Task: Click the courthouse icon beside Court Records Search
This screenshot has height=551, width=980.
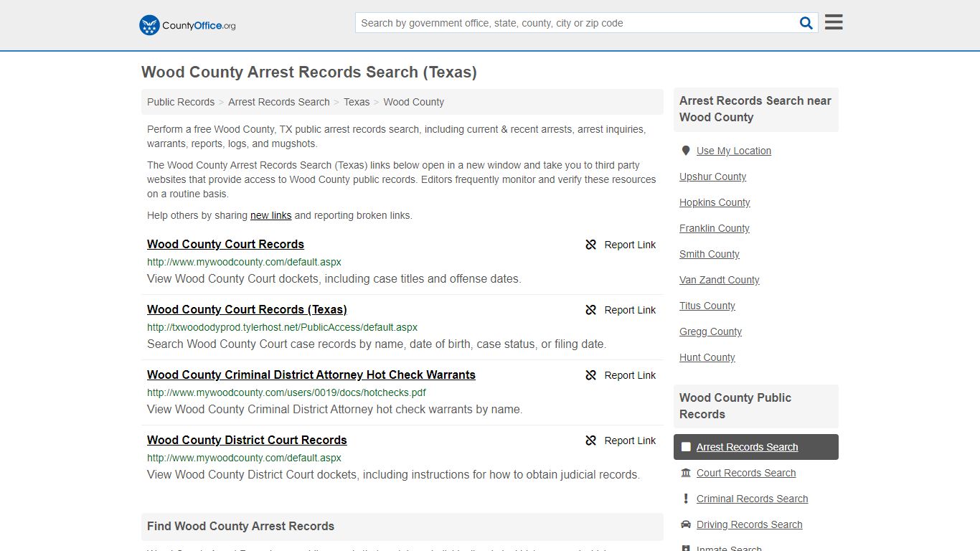Action: click(x=686, y=473)
